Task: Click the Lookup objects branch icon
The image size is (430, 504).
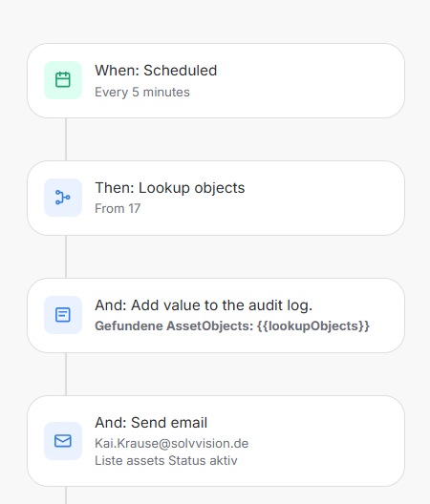Action: [63, 198]
